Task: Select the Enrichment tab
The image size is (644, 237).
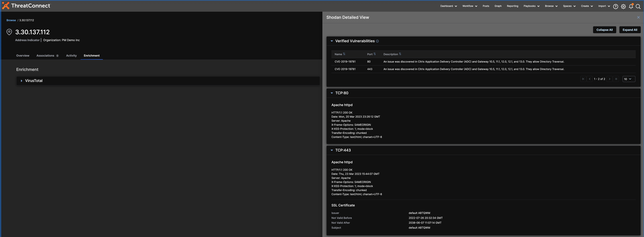Action: point(92,56)
